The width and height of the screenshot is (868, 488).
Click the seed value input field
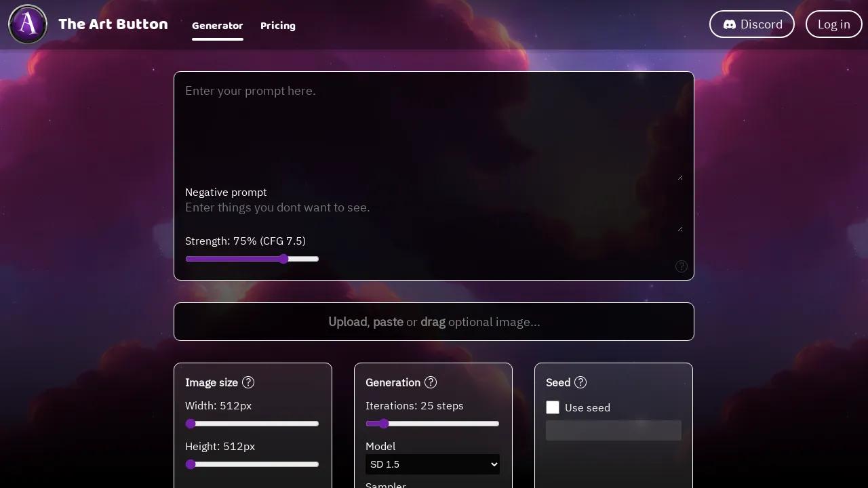tap(614, 430)
